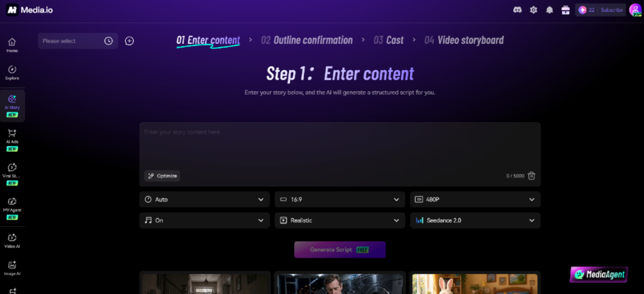Click the plus circle new project icon
The width and height of the screenshot is (644, 294).
tap(130, 41)
